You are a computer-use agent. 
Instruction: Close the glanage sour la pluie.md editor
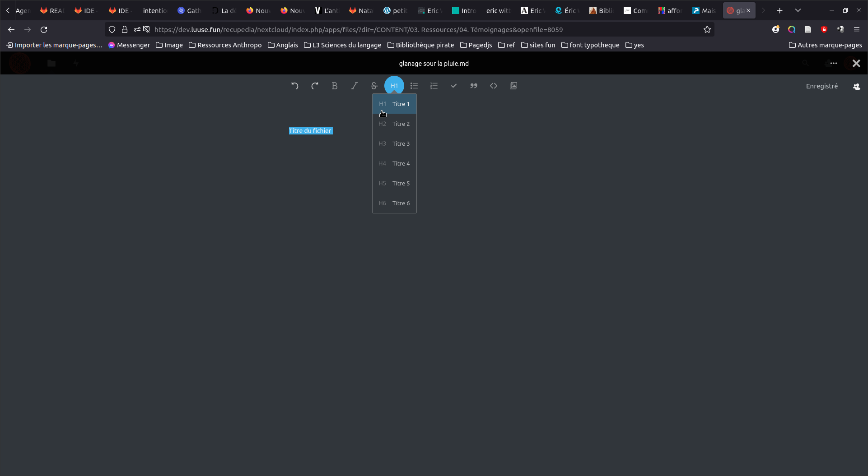[856, 64]
